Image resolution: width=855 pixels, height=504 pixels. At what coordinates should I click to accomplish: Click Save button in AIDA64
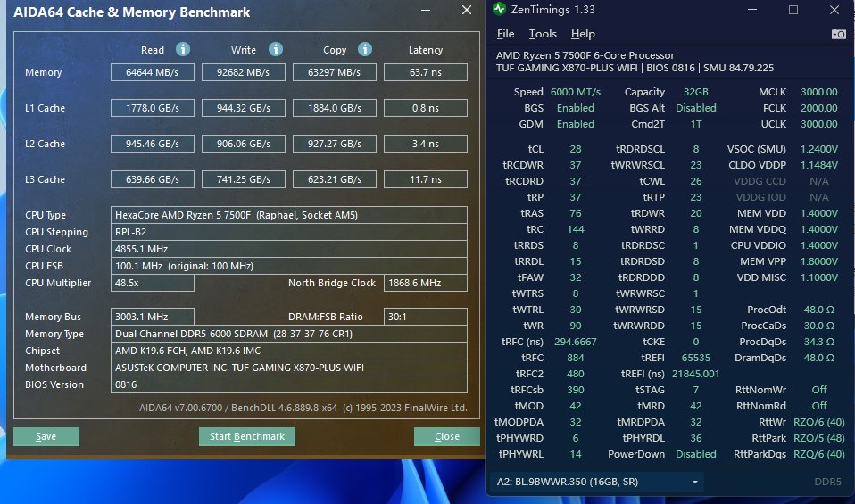(46, 436)
